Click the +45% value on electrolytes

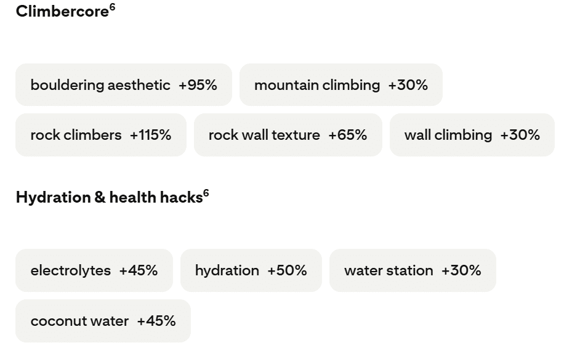(139, 270)
